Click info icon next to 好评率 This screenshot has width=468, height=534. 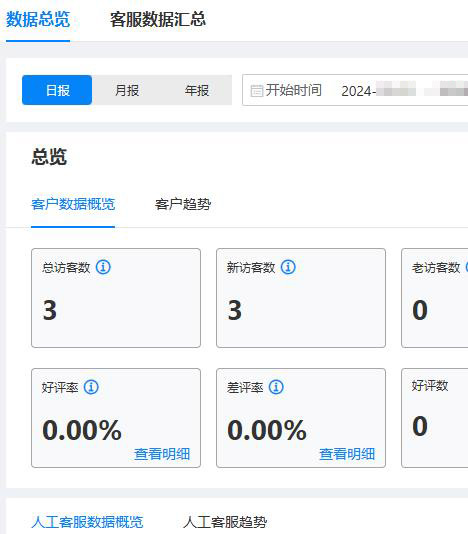pos(91,387)
